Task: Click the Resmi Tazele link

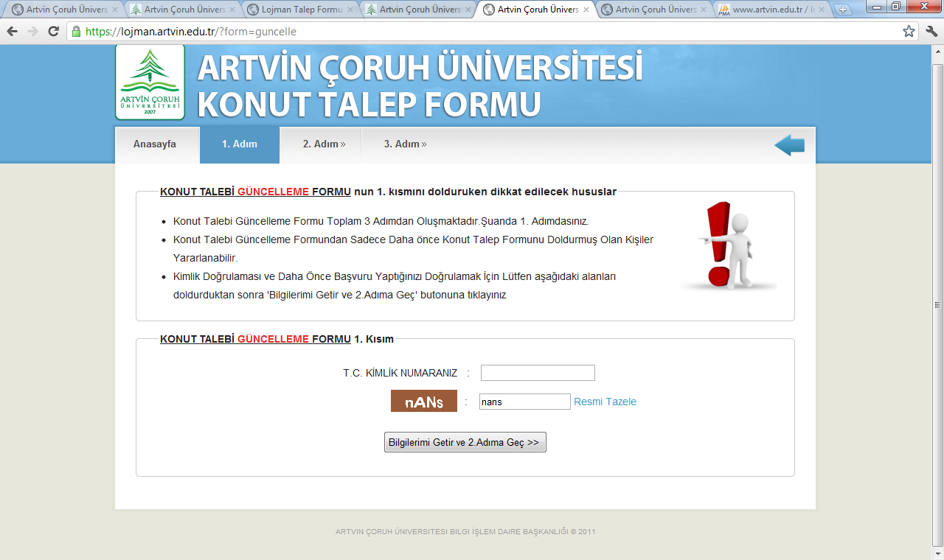Action: (605, 402)
